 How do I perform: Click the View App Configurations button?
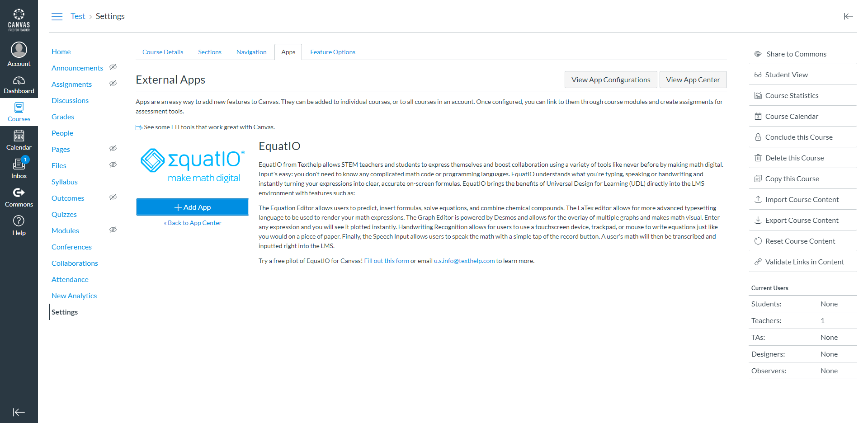(x=611, y=80)
